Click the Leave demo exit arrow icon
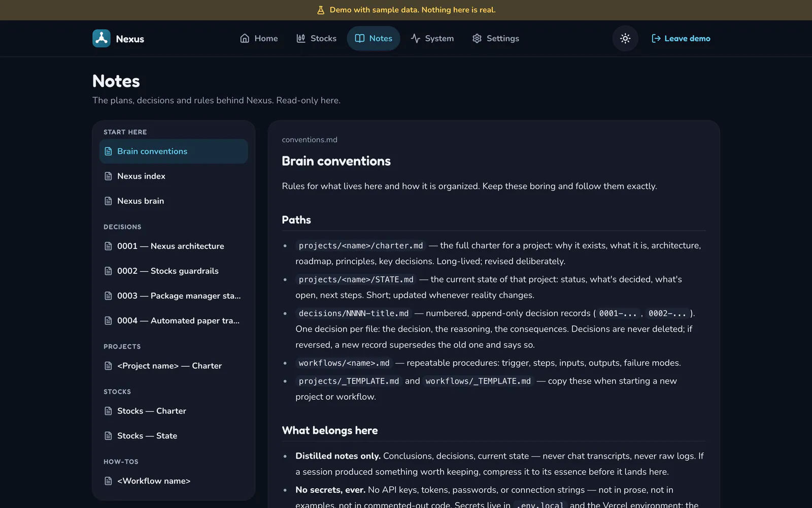This screenshot has width=812, height=508. (656, 39)
